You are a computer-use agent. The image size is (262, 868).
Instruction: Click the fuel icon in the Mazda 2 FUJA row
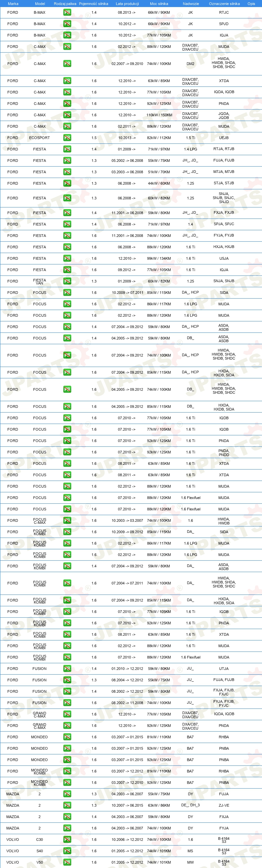67,794
